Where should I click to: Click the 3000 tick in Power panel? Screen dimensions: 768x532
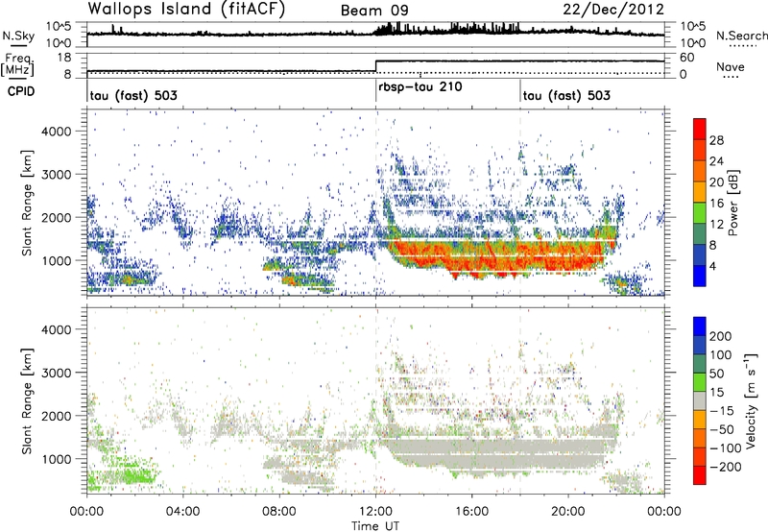(56, 175)
